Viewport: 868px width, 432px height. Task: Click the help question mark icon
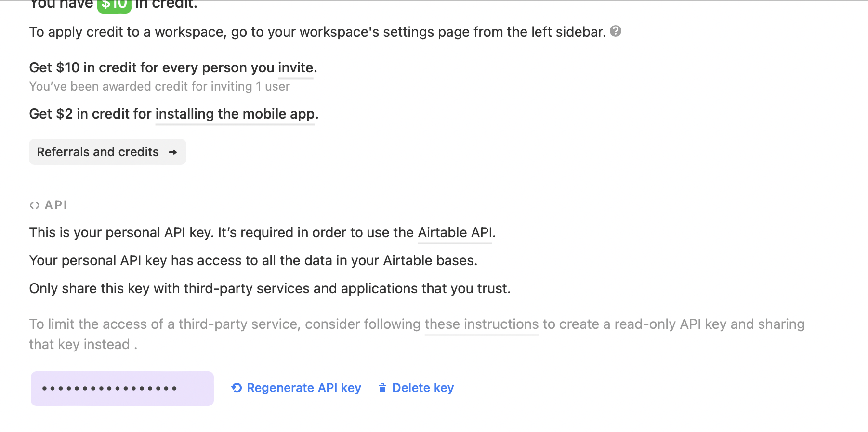coord(616,31)
